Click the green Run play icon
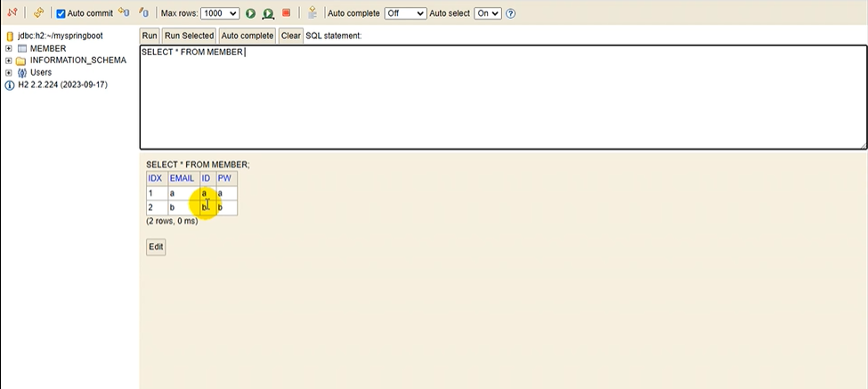The width and height of the screenshot is (868, 389). 250,12
